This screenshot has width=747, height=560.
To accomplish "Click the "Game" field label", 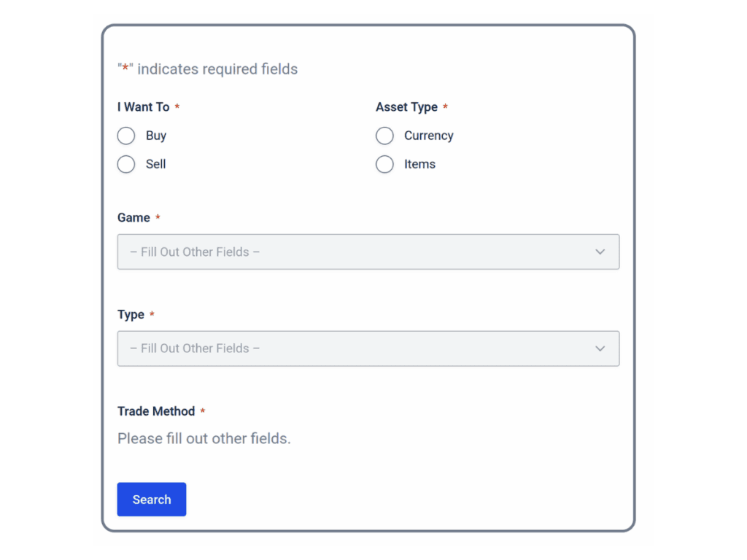I will (x=133, y=218).
